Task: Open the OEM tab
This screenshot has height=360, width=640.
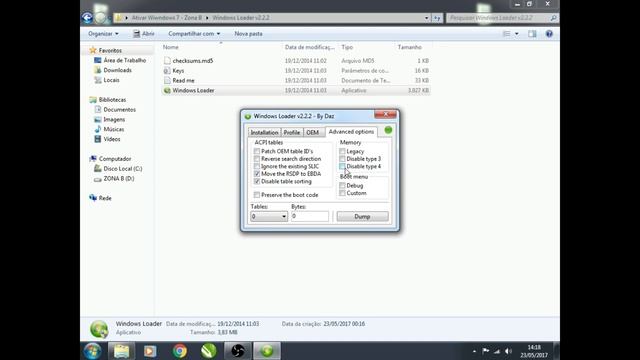Action: (313, 132)
